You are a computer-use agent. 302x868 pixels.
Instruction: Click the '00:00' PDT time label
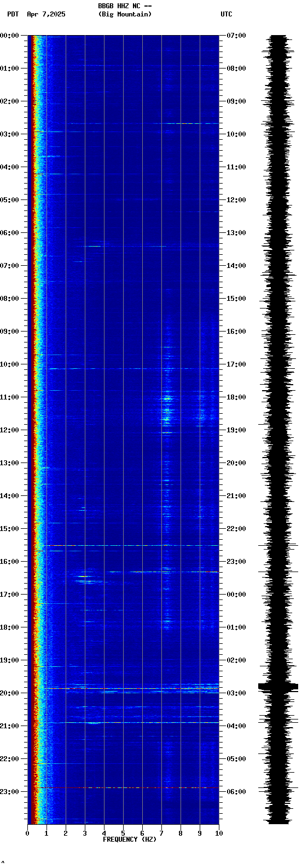coord(9,36)
